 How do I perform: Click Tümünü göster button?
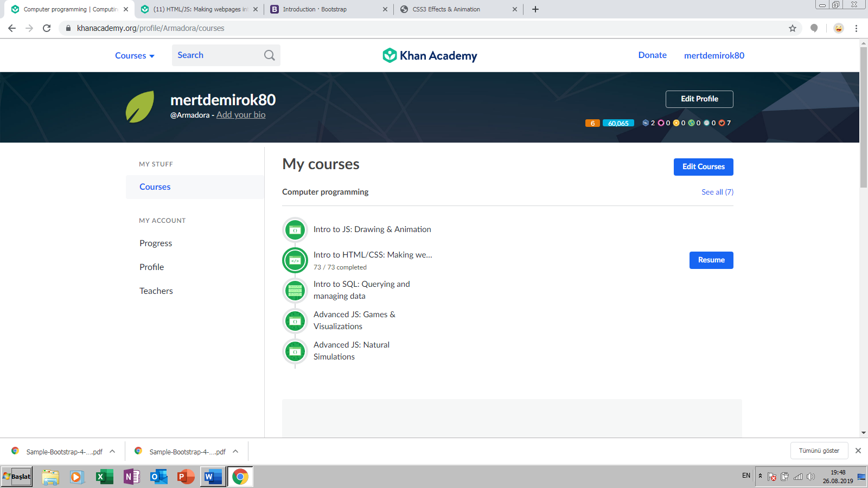(x=819, y=451)
